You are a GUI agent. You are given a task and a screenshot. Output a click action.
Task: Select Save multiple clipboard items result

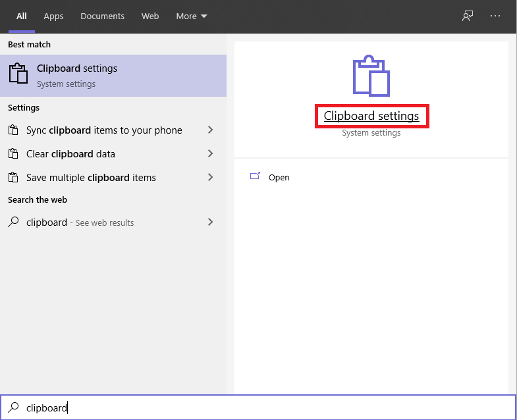coord(113,177)
